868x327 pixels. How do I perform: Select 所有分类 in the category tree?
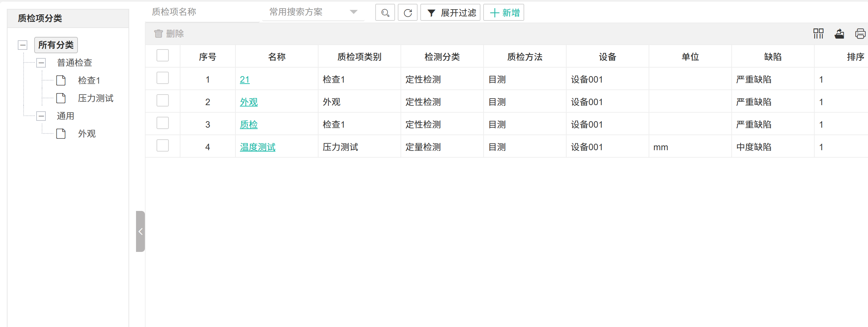(x=56, y=45)
